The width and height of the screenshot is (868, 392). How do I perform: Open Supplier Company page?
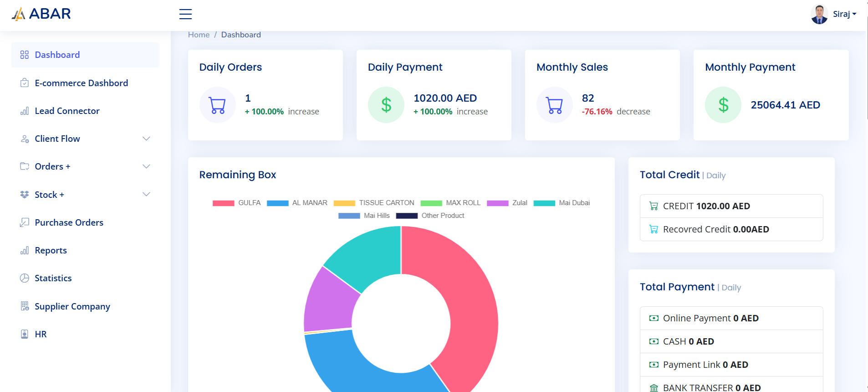click(85, 306)
